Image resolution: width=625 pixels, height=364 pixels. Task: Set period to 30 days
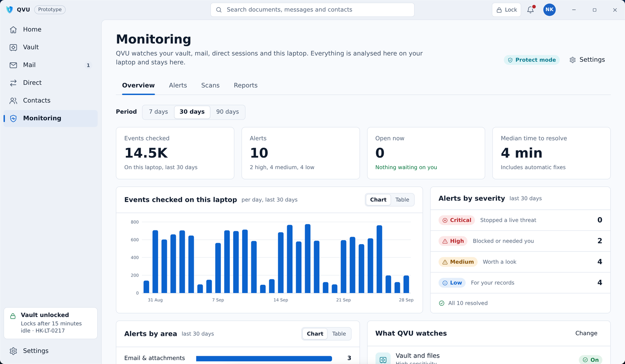coord(192,112)
